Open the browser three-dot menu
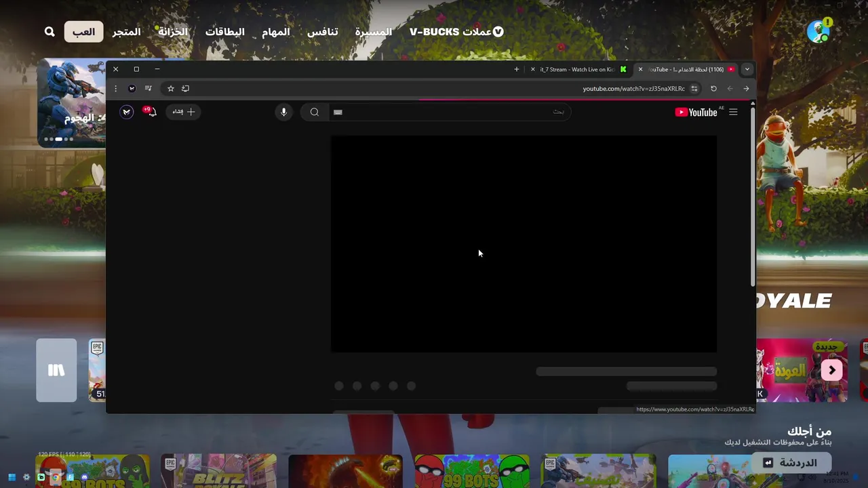The image size is (868, 488). click(115, 89)
